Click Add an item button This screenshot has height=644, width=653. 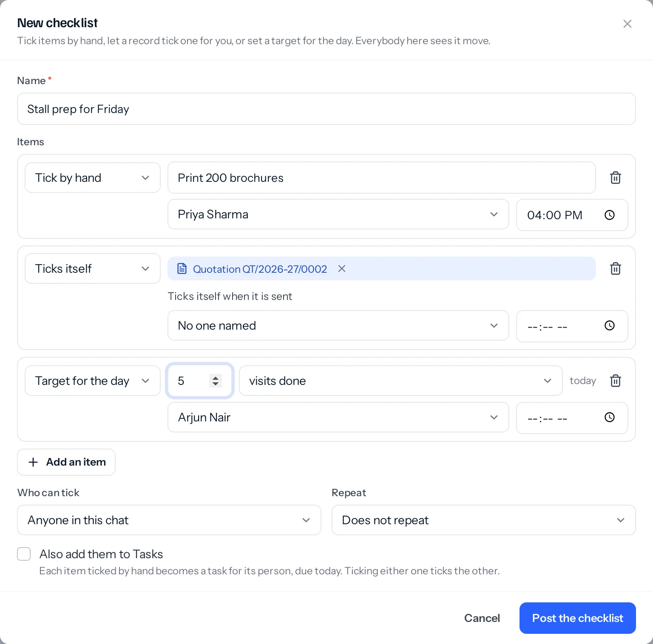[x=66, y=462]
